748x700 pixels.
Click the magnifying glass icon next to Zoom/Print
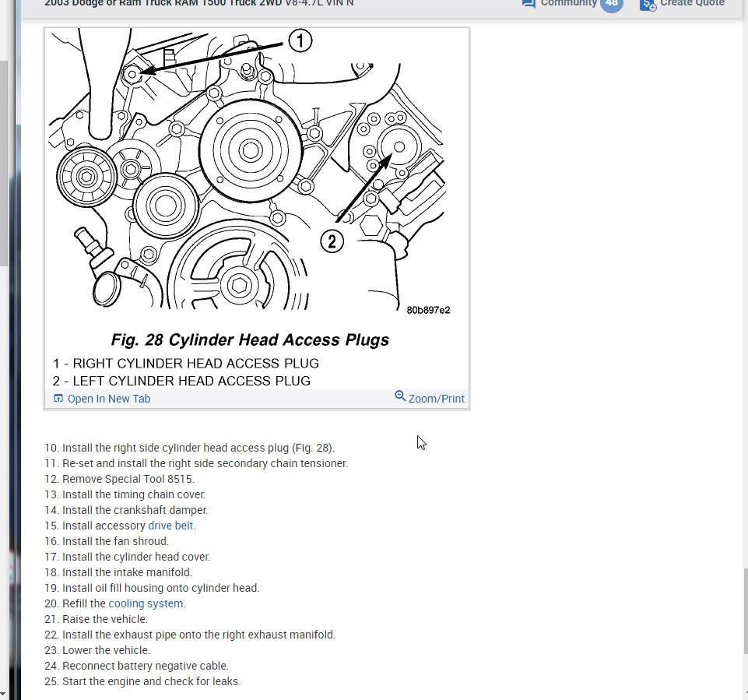(400, 396)
